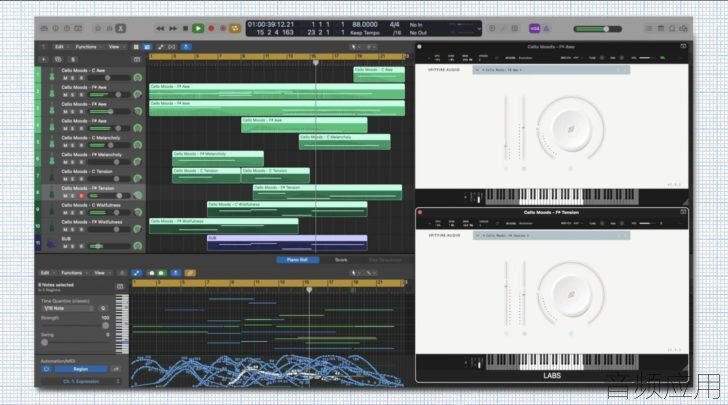
Task: Toggle Piano Roll automation icon
Action: point(136,273)
